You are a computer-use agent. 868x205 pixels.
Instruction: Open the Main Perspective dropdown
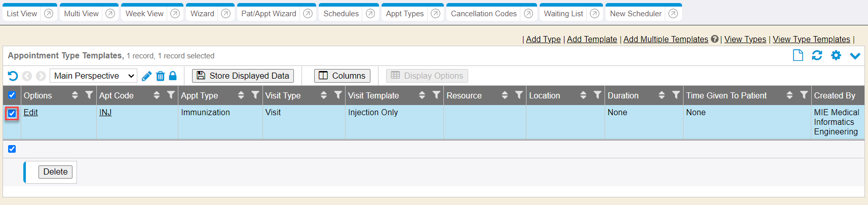point(93,76)
